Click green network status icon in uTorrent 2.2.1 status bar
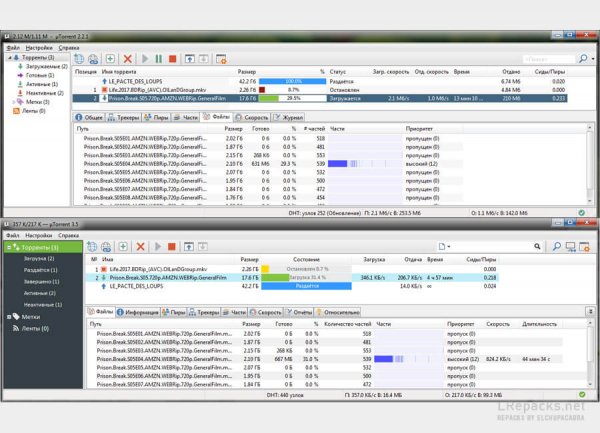 click(x=582, y=213)
